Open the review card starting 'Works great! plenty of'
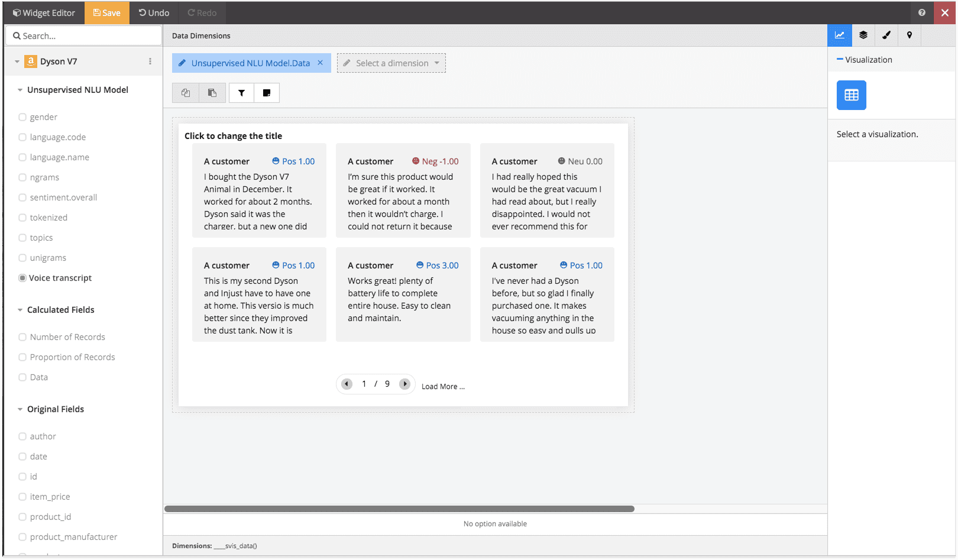This screenshot has height=560, width=958. tap(403, 294)
